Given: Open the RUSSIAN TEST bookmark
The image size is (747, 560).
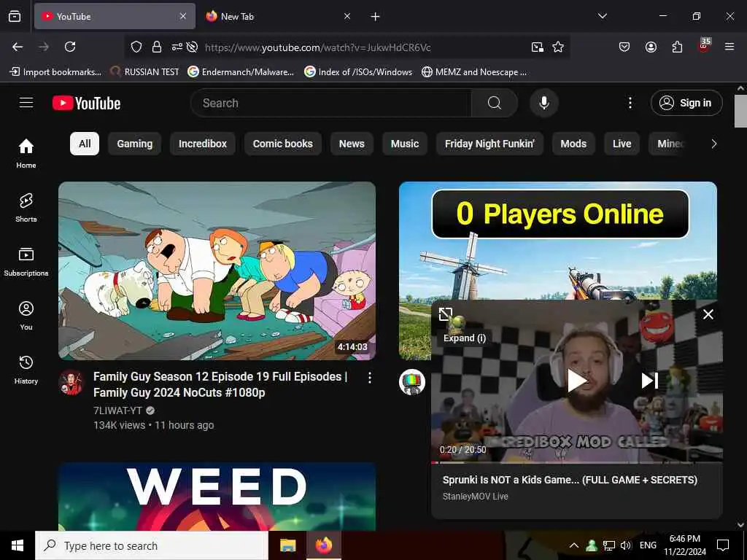Looking at the screenshot, I should pyautogui.click(x=145, y=72).
